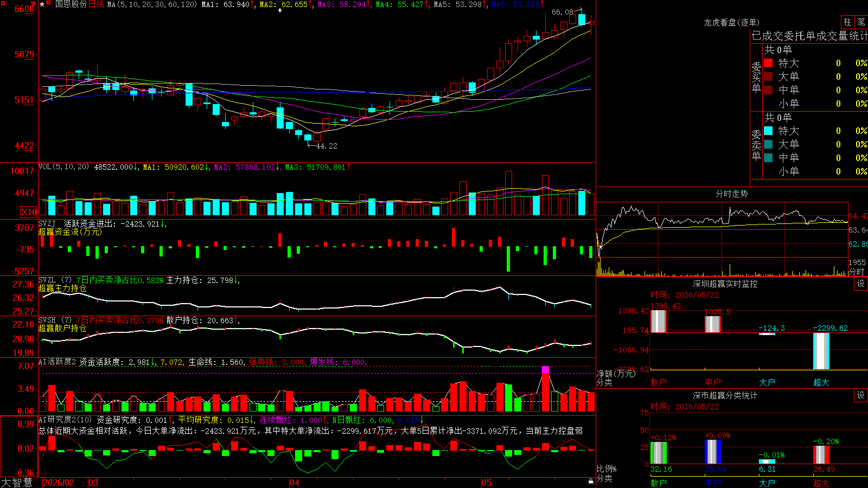868x488 pixels.
Task: Toggle the X10 volume scale box
Action: (29, 212)
